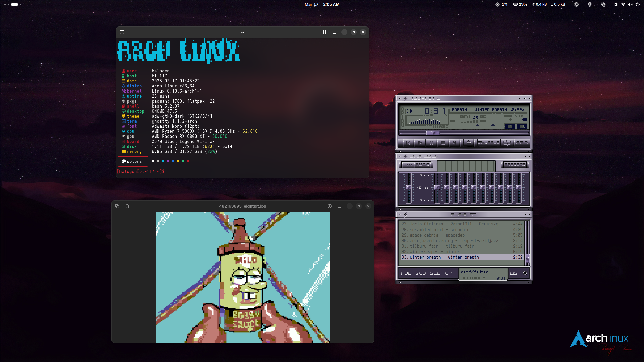Screen dimensions: 644x362
Task: Open the playlist SEL menu
Action: click(435, 273)
